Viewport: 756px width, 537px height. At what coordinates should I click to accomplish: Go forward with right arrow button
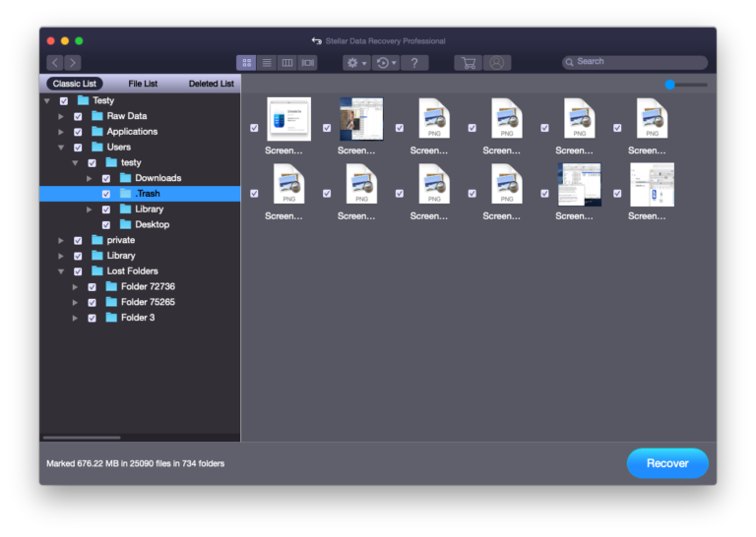click(72, 63)
